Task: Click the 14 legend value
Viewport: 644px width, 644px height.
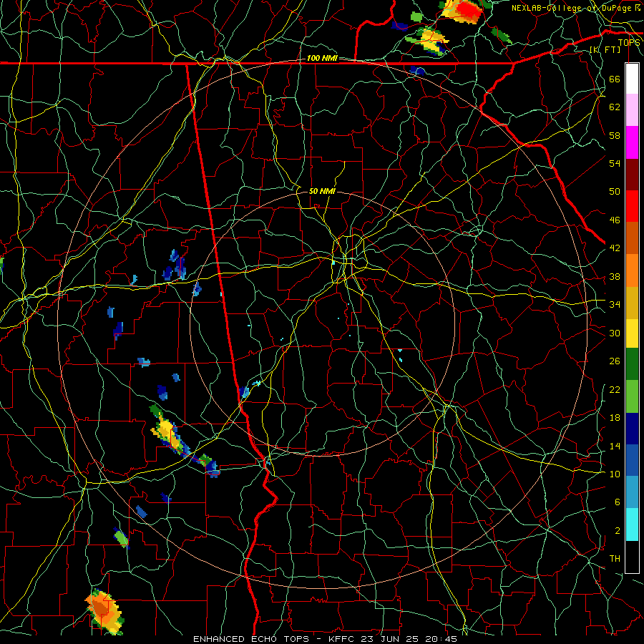Action: (615, 446)
